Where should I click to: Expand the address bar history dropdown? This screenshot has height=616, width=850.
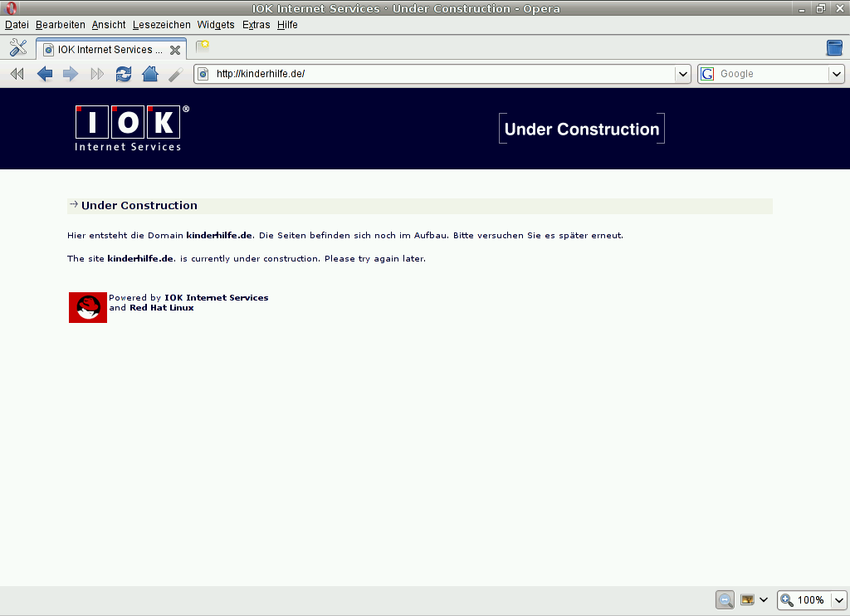683,74
